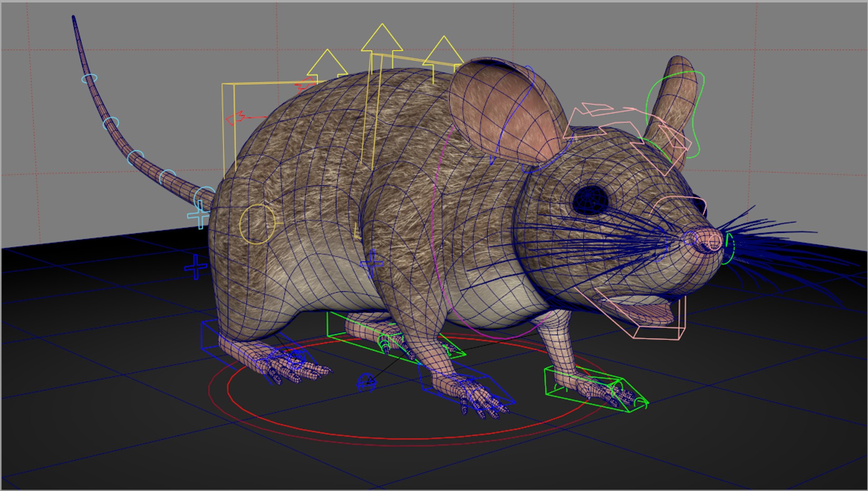Select the yellow circle hip controller

point(257,224)
